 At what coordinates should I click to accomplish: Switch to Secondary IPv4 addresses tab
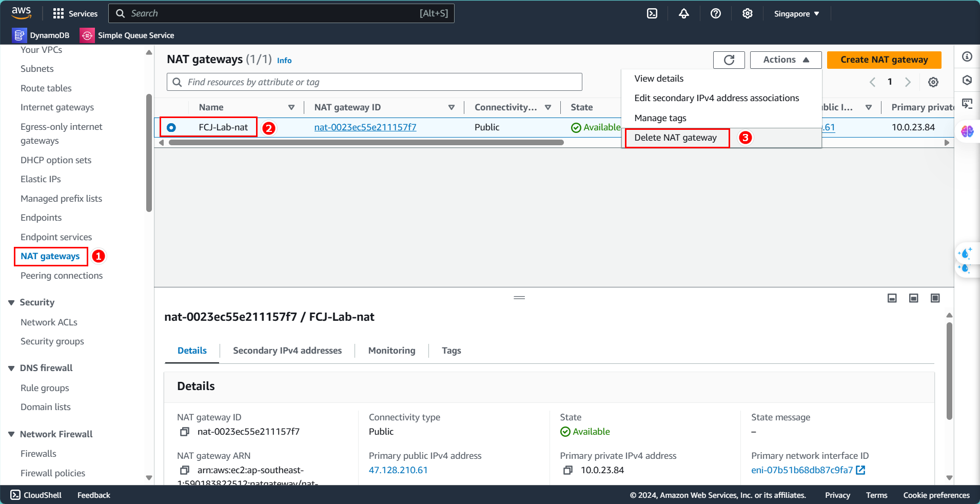[287, 351]
